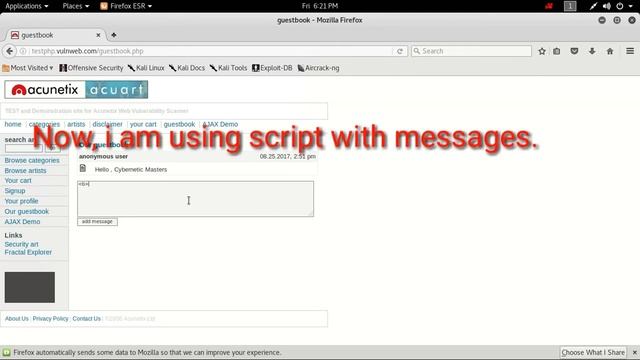Click the Firefox Search box
This screenshot has height=360, width=640.
point(471,51)
